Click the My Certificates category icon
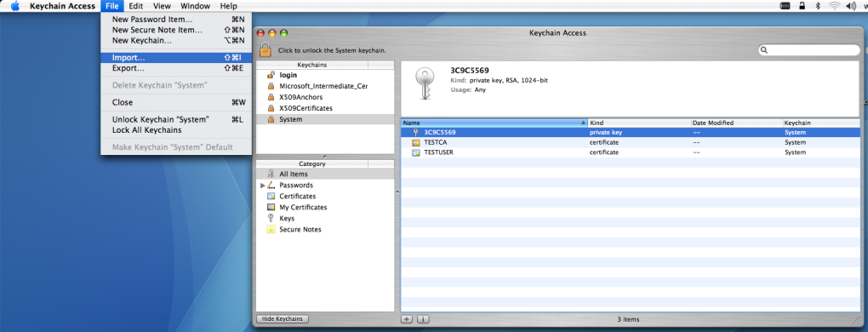 tap(271, 207)
